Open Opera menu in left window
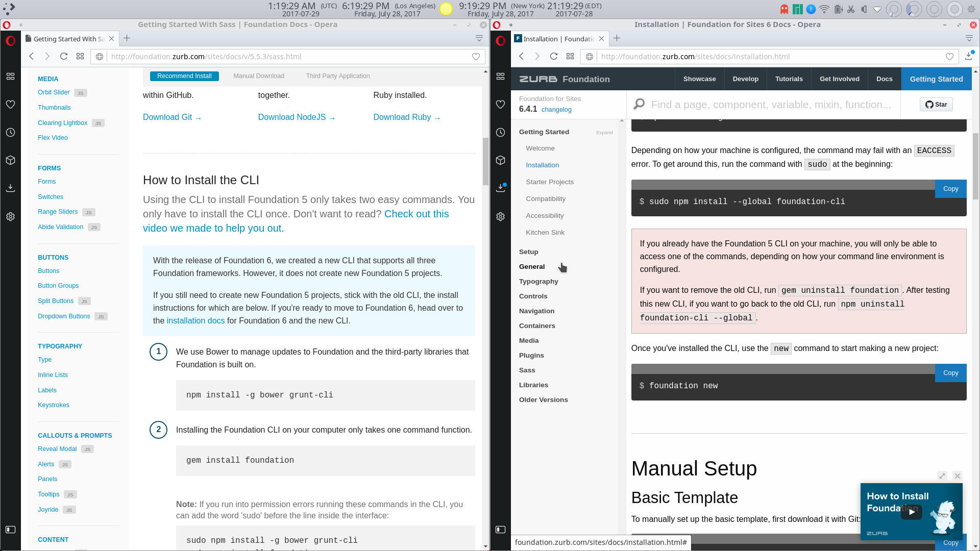The width and height of the screenshot is (980, 551). tap(10, 41)
